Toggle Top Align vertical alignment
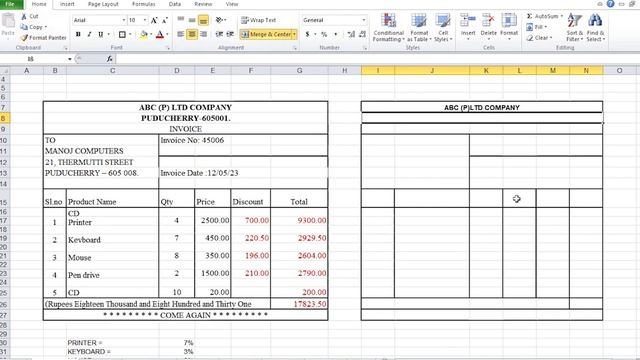 pyautogui.click(x=181, y=20)
